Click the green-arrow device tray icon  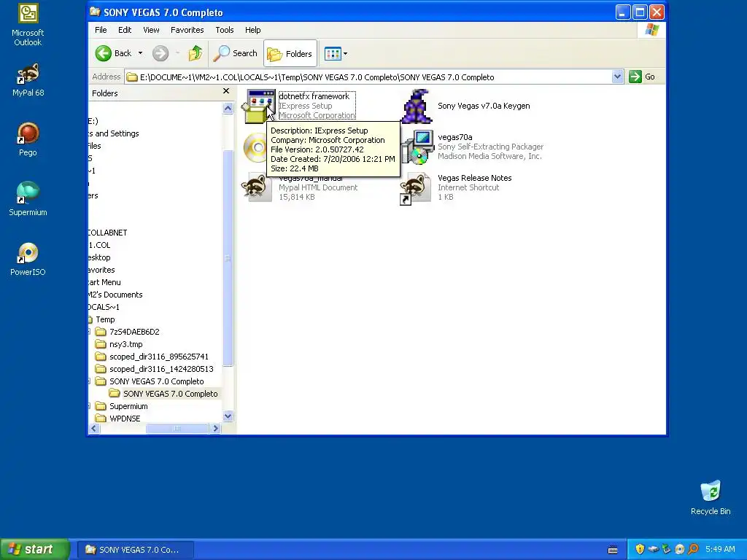pyautogui.click(x=667, y=549)
